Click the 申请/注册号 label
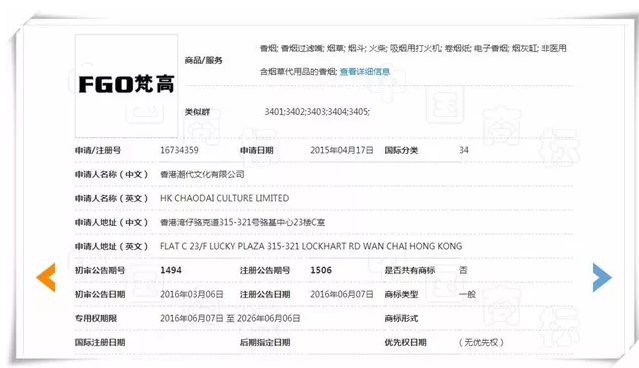639x368 pixels. pos(98,150)
